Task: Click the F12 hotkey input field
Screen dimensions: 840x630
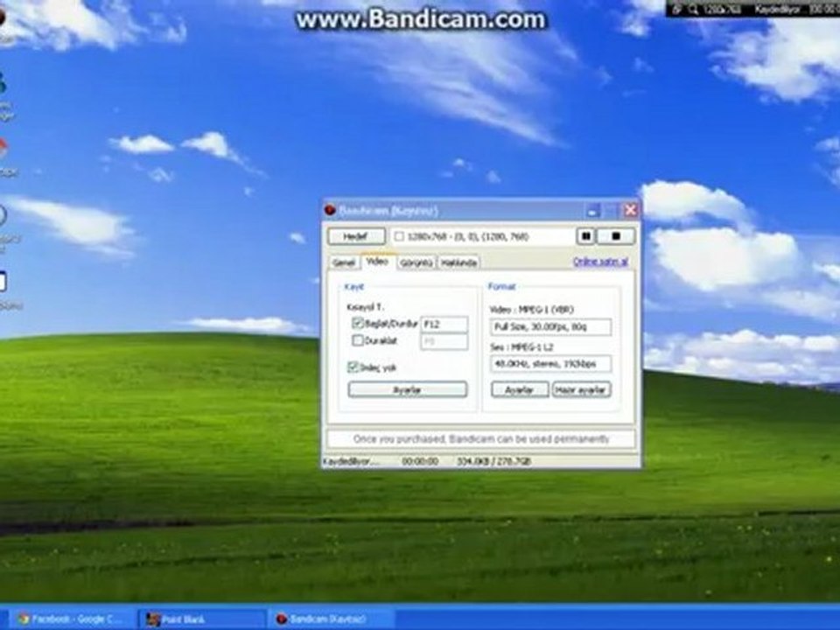Action: [444, 324]
